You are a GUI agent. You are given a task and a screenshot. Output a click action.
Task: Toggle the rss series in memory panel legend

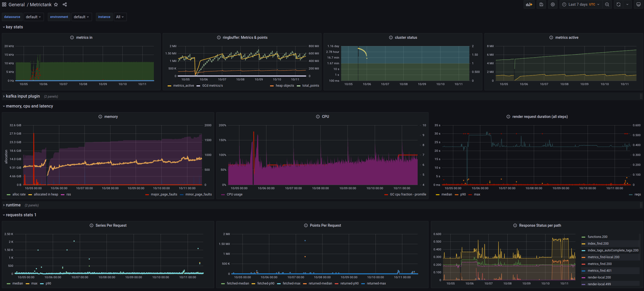coord(68,194)
